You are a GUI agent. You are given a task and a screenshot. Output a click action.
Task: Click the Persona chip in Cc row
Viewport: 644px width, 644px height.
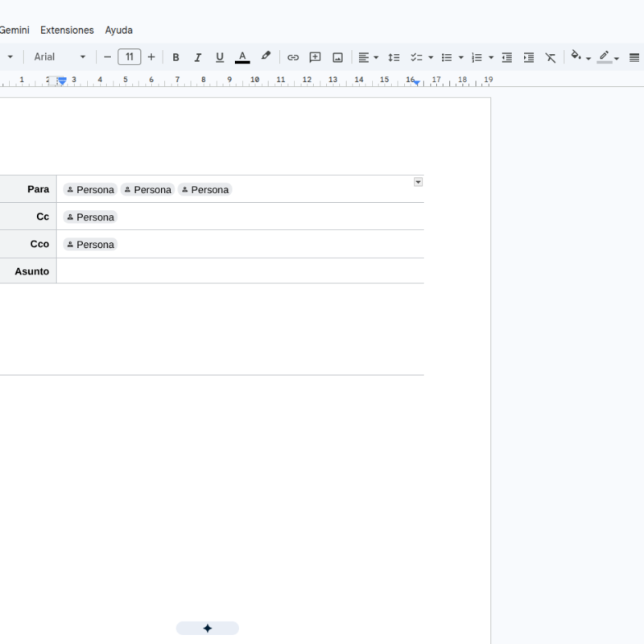click(90, 217)
